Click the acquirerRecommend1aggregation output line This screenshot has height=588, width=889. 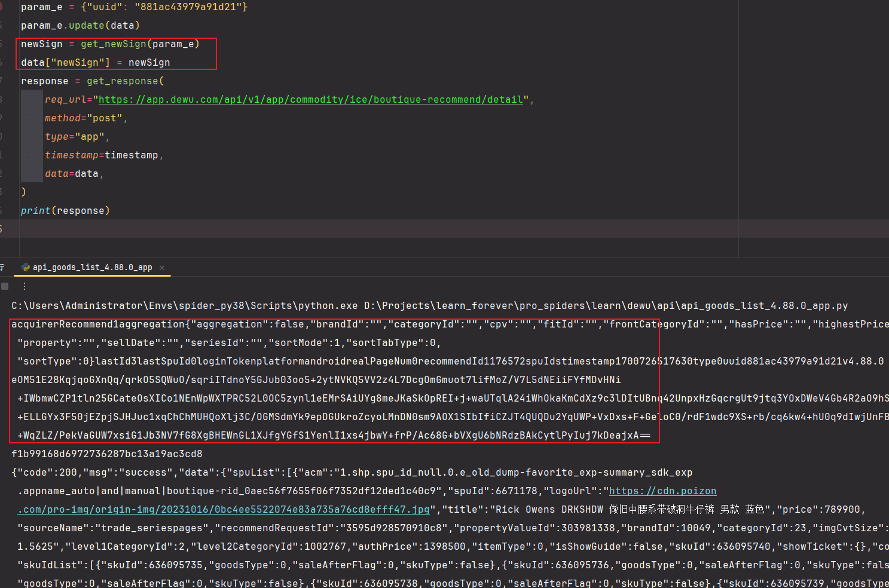450,324
